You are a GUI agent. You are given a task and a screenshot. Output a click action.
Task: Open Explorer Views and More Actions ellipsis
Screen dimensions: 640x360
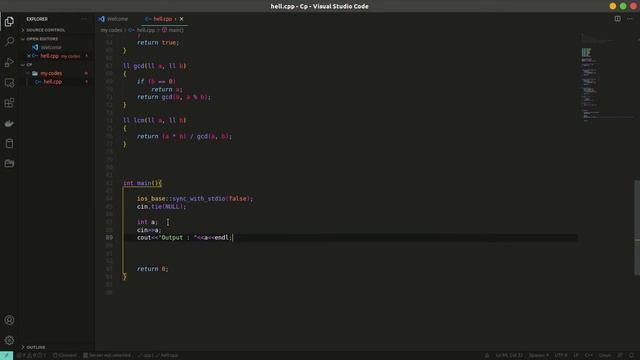pyautogui.click(x=84, y=19)
